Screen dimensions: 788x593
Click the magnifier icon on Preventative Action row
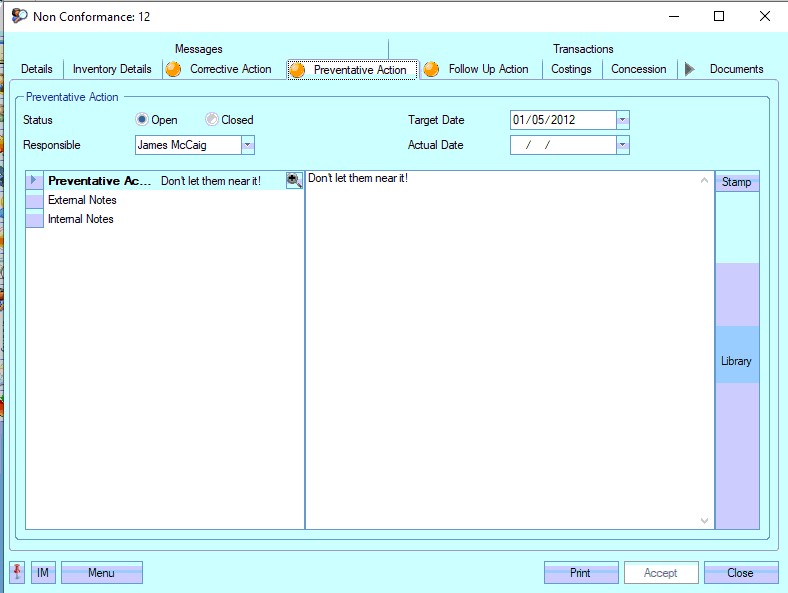294,180
